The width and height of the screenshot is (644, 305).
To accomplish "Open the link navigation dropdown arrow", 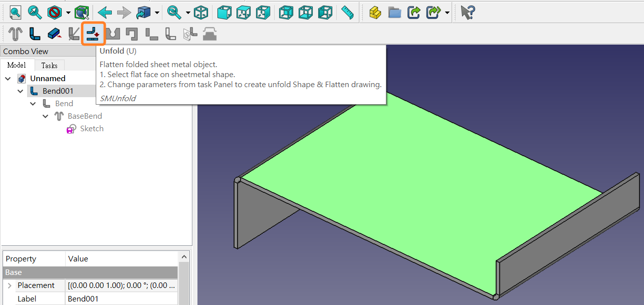I will pos(157,13).
